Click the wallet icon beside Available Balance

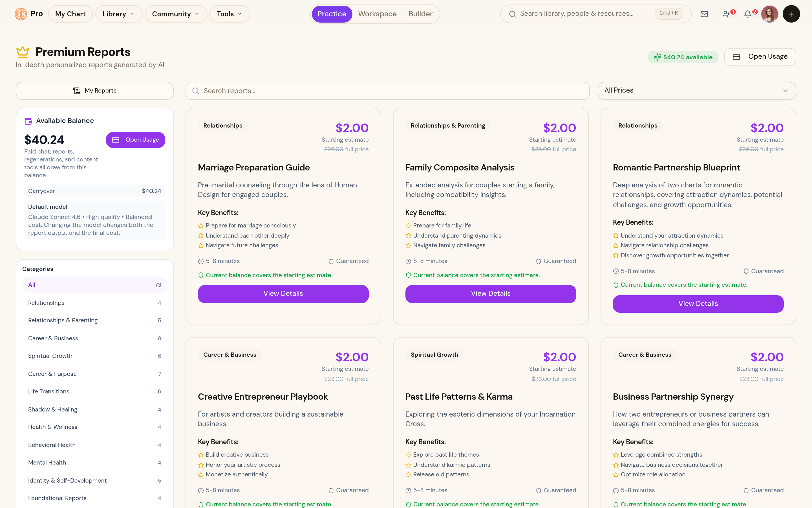(28, 121)
